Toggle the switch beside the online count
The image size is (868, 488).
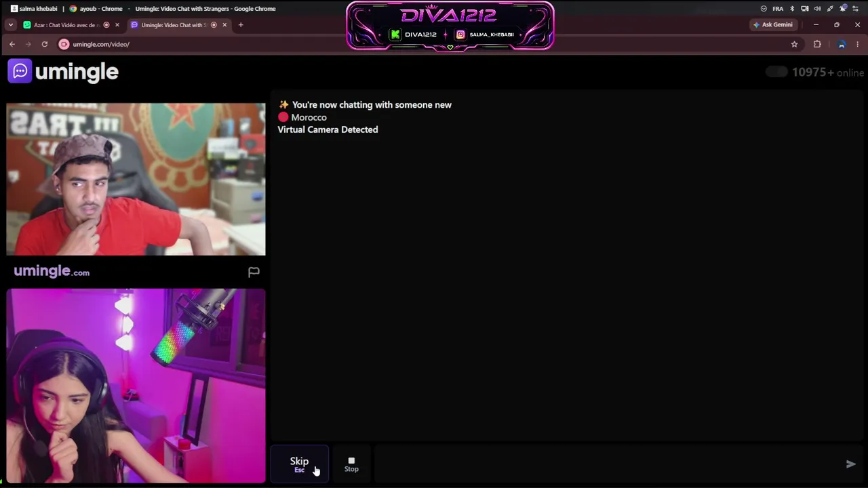pos(776,72)
